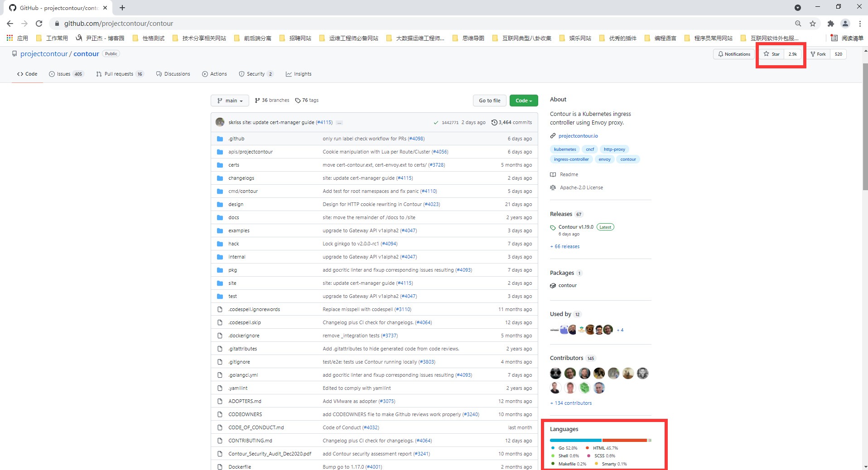This screenshot has width=868, height=470.
Task: Click the browser address bar URL
Action: click(119, 24)
